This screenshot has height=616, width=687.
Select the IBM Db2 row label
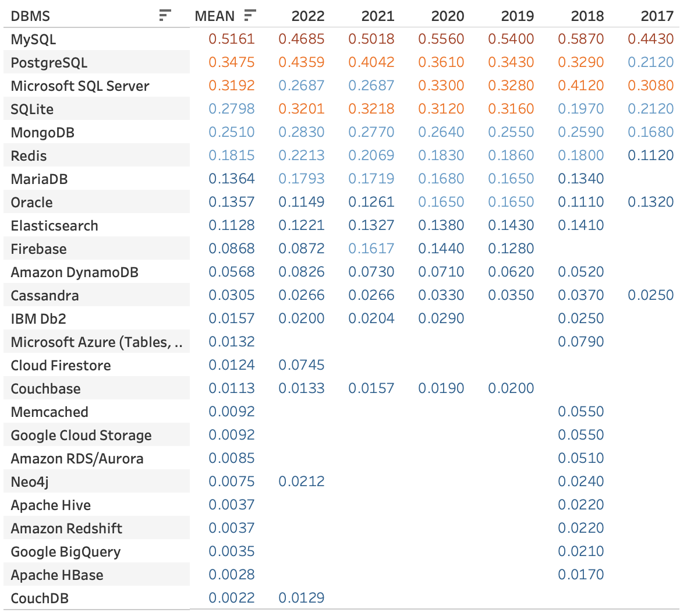(x=38, y=318)
